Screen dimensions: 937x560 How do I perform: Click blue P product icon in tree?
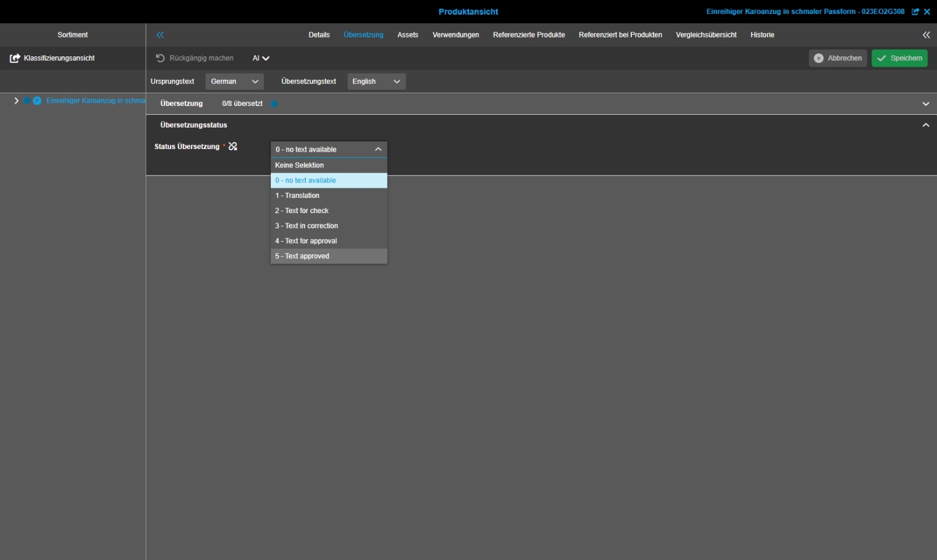click(37, 101)
